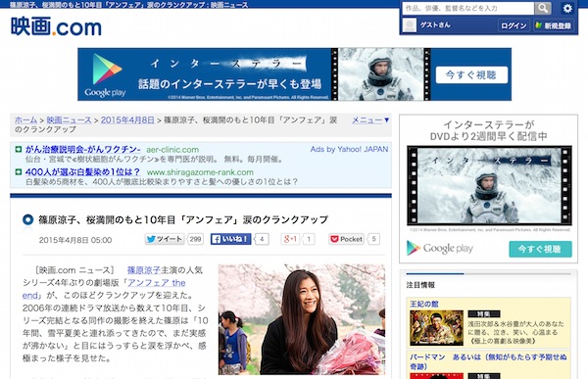Click the search magnifier button

pyautogui.click(x=543, y=8)
